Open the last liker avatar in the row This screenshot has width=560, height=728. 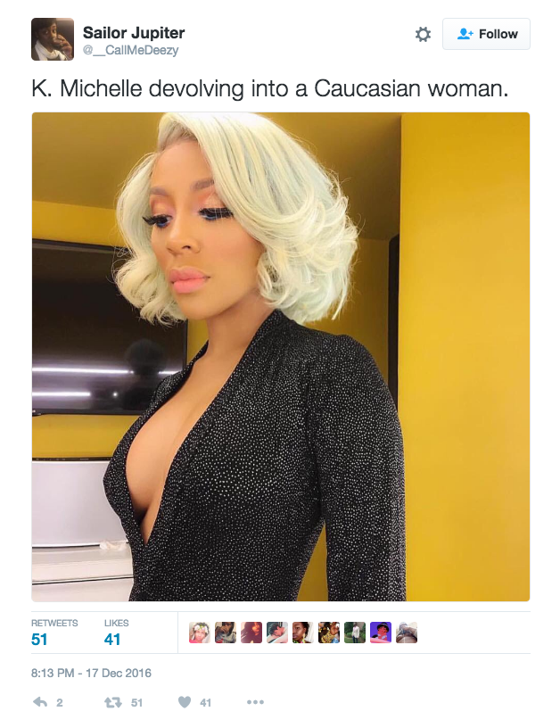pos(407,633)
